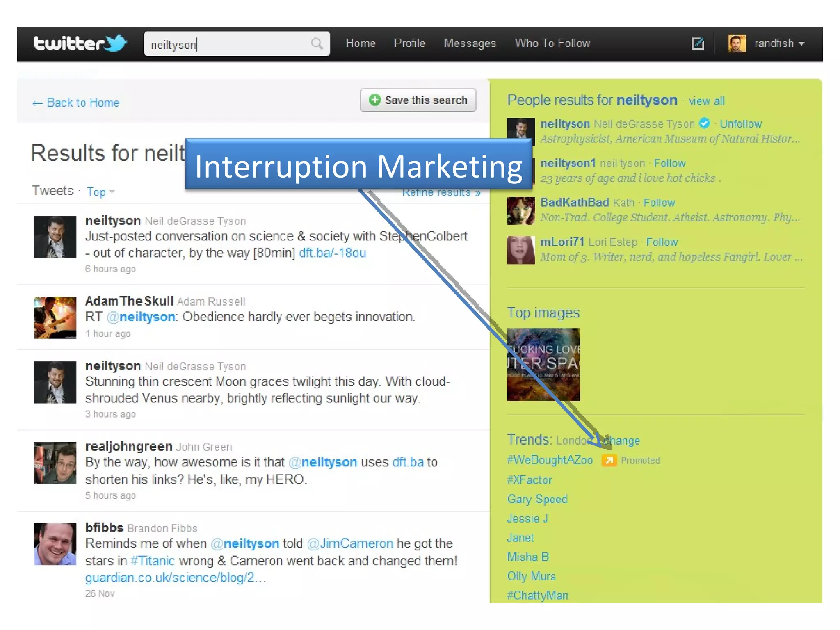Click Back to Home link
This screenshot has width=840, height=630.
pos(76,103)
